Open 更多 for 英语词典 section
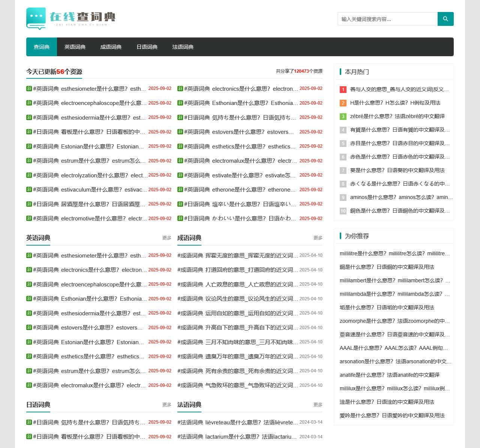This screenshot has height=448, width=480. [166, 238]
